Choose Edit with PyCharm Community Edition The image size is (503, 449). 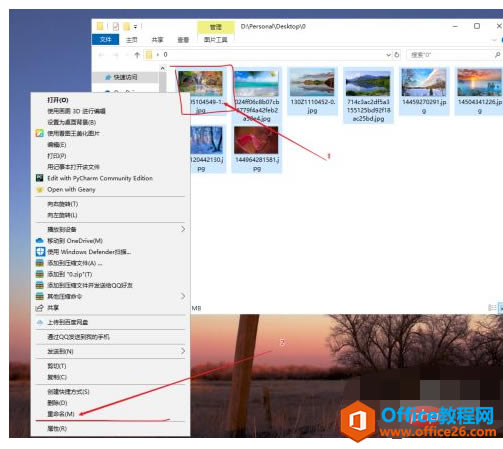point(100,178)
